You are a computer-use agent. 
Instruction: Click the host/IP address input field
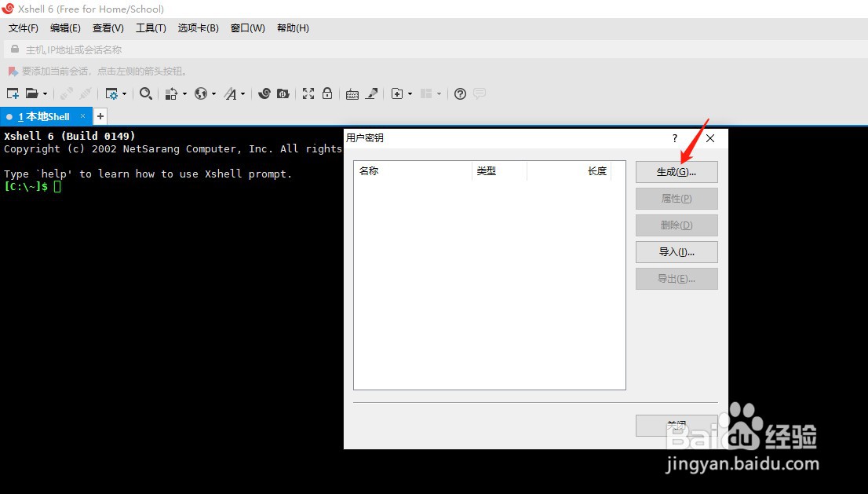157,49
